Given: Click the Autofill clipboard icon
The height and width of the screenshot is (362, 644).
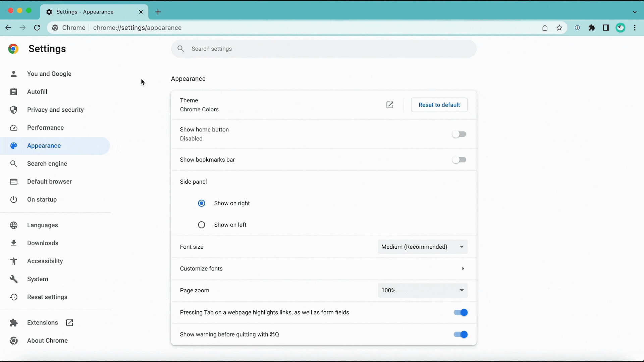Looking at the screenshot, I should tap(14, 92).
